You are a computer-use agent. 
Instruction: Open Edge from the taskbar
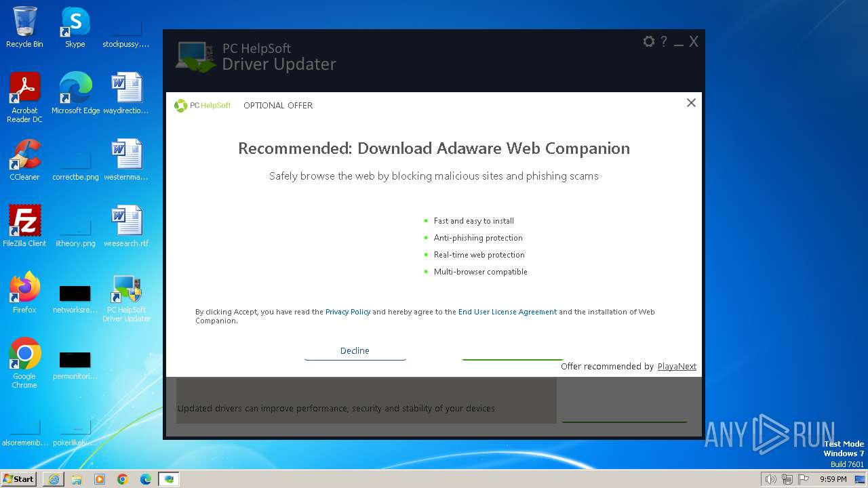pos(146,479)
